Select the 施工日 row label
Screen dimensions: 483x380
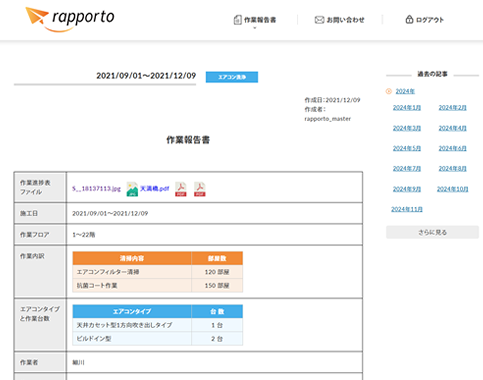[29, 213]
